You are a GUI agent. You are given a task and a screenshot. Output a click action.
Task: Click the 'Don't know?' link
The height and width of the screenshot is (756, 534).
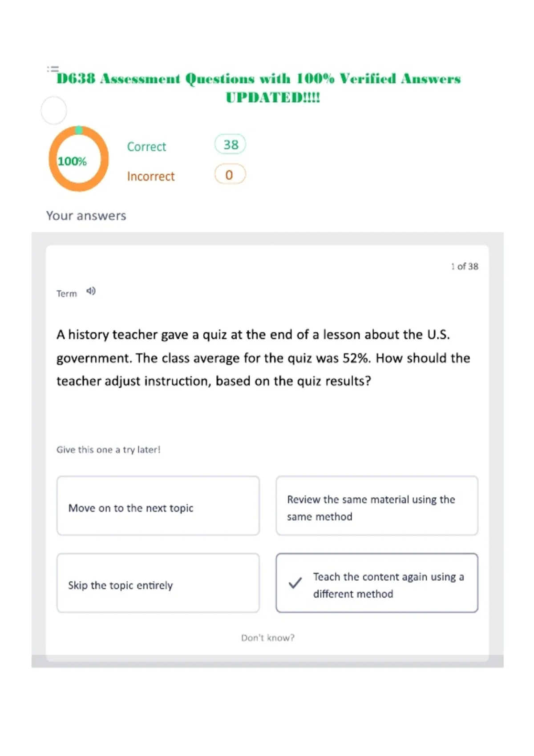(268, 638)
